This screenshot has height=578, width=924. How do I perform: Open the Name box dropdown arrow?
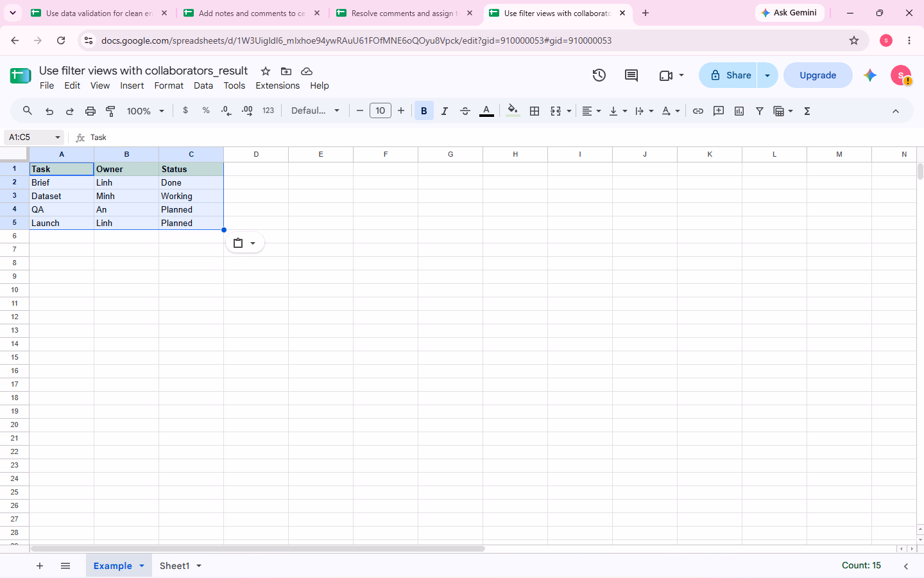click(58, 137)
